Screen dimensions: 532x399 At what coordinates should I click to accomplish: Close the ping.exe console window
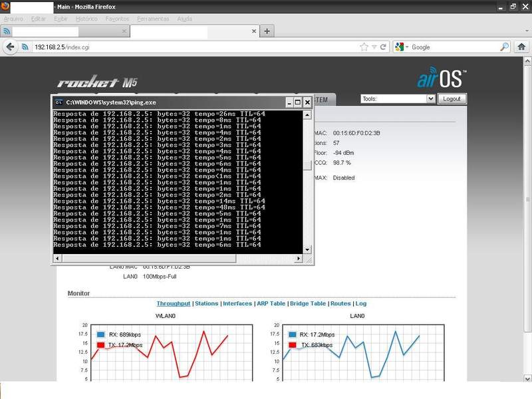[307, 102]
